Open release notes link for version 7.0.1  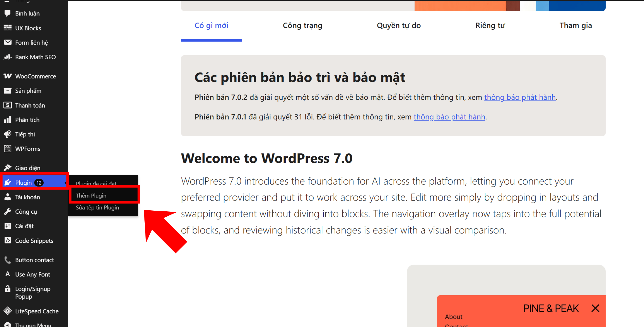449,117
